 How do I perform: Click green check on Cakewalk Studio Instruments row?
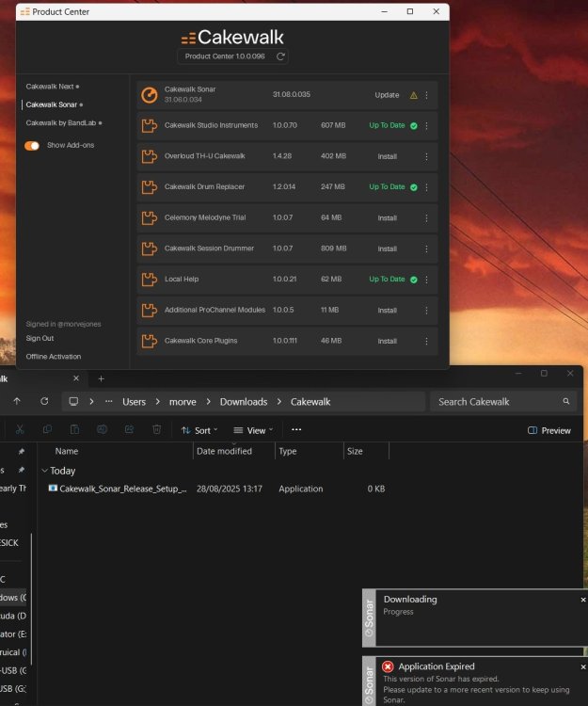[x=414, y=126]
